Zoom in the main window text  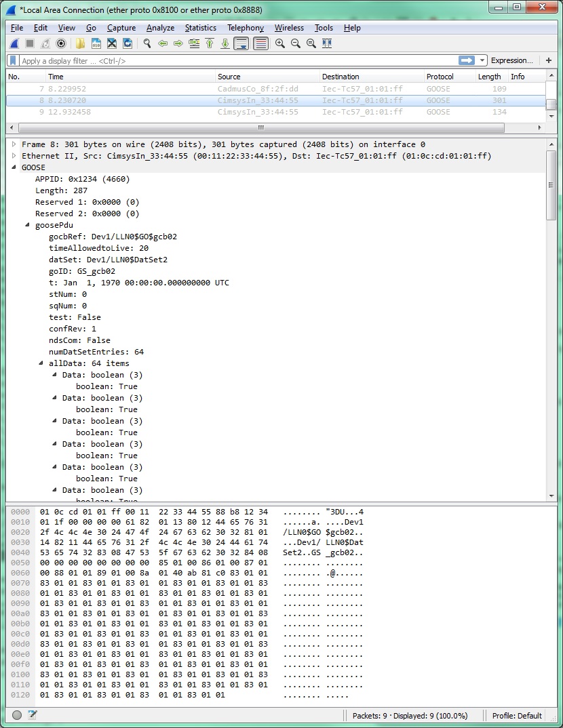(279, 43)
